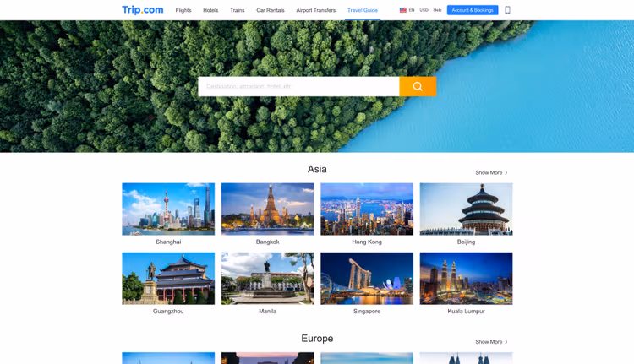
Task: Click the Hong Kong text label
Action: (x=367, y=242)
